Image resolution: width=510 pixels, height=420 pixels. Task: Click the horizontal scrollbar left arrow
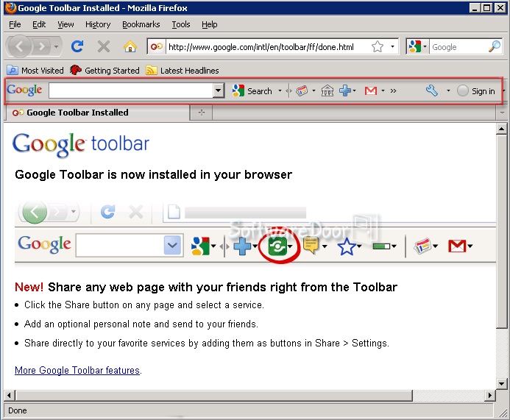[x=10, y=396]
